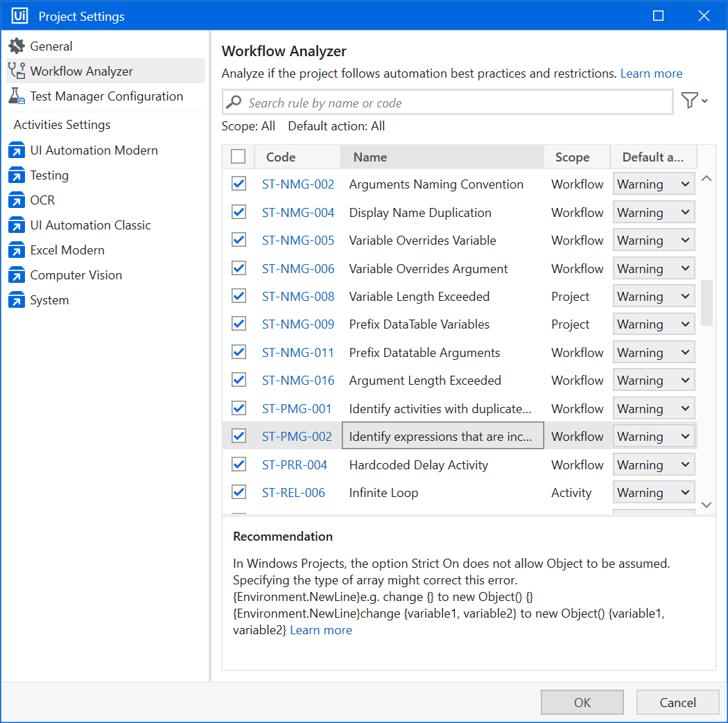Select System in Activities Settings
This screenshot has width=728, height=723.
pyautogui.click(x=49, y=300)
